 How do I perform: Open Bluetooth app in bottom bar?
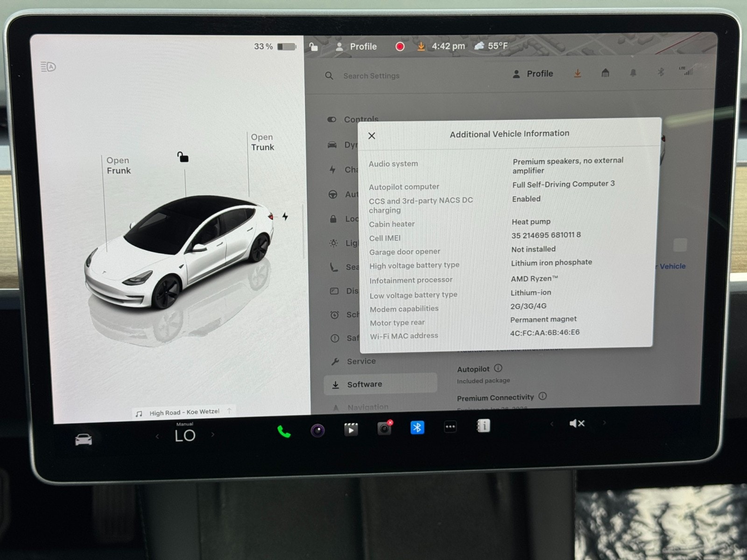click(417, 427)
